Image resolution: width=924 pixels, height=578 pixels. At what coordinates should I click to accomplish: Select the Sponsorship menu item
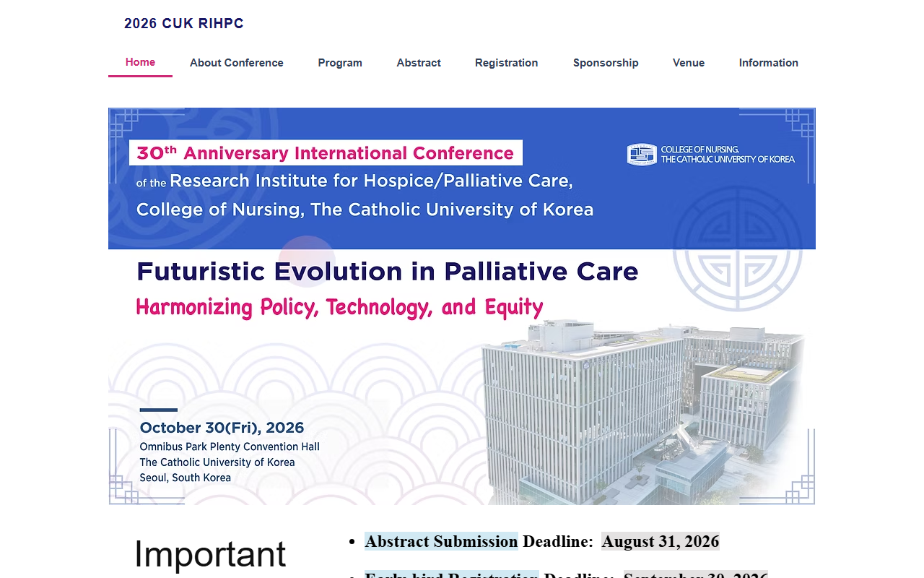pyautogui.click(x=606, y=63)
